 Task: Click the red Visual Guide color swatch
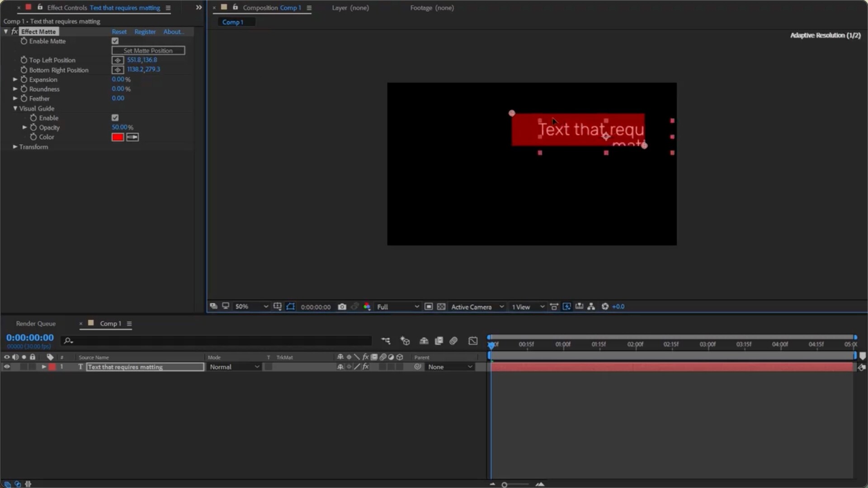(118, 137)
